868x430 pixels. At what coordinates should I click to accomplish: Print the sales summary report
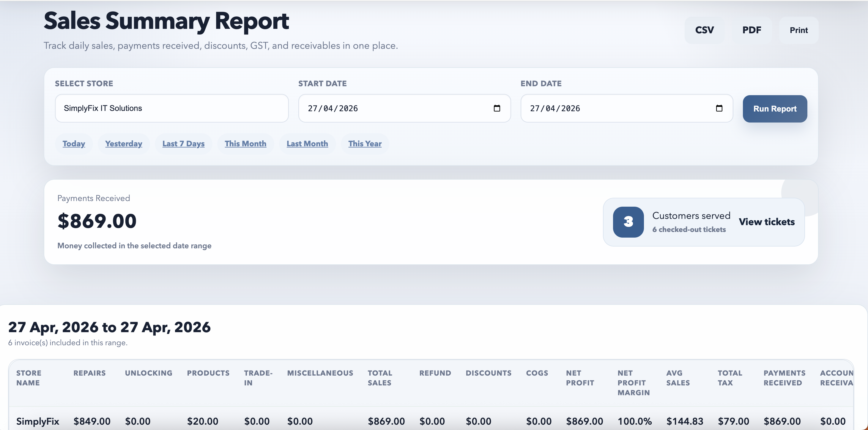798,30
